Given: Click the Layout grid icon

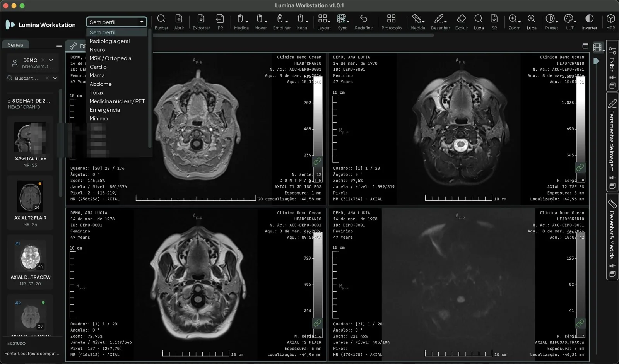Looking at the screenshot, I should coord(324,22).
